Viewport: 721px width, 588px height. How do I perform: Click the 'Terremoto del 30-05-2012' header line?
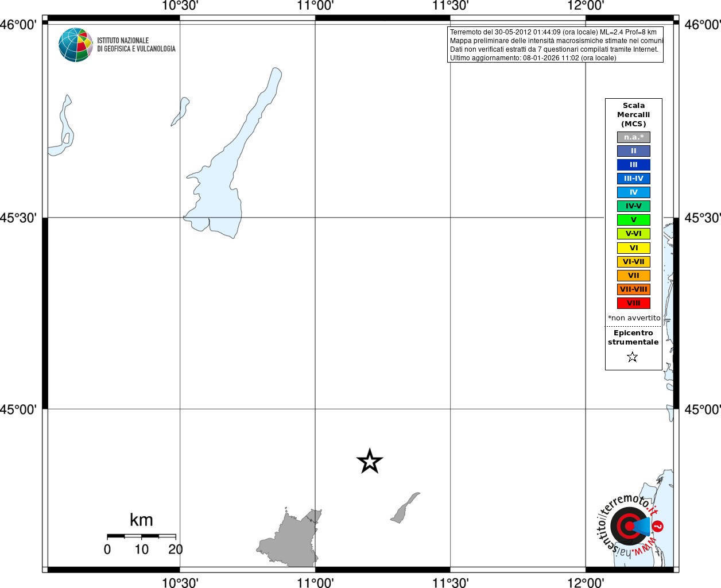coord(553,32)
